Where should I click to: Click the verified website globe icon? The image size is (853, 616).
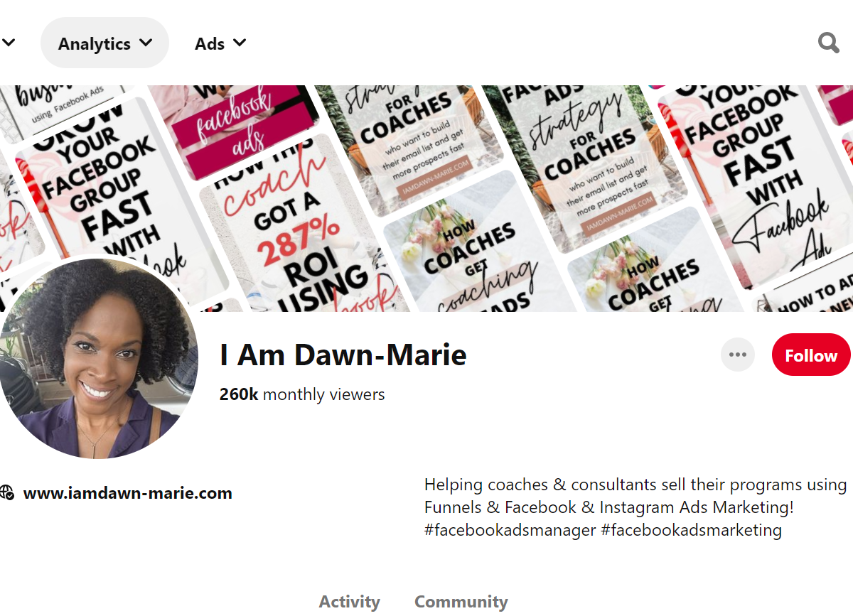[x=7, y=493]
